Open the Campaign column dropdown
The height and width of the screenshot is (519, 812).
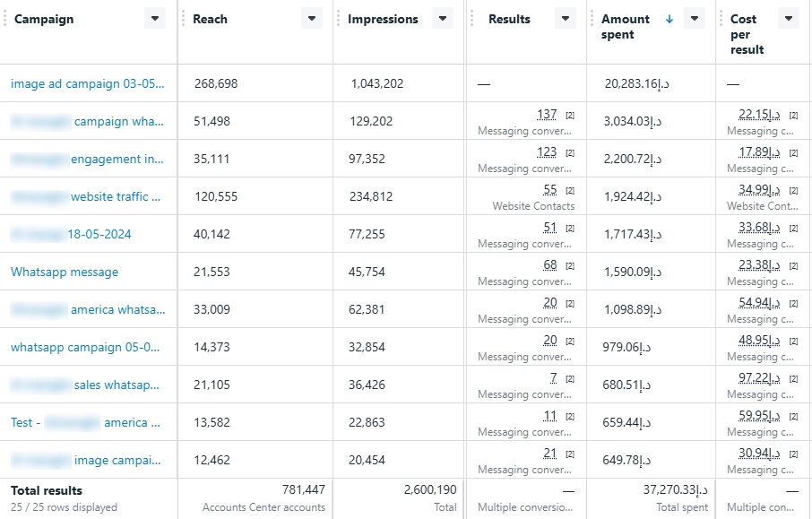pos(153,18)
